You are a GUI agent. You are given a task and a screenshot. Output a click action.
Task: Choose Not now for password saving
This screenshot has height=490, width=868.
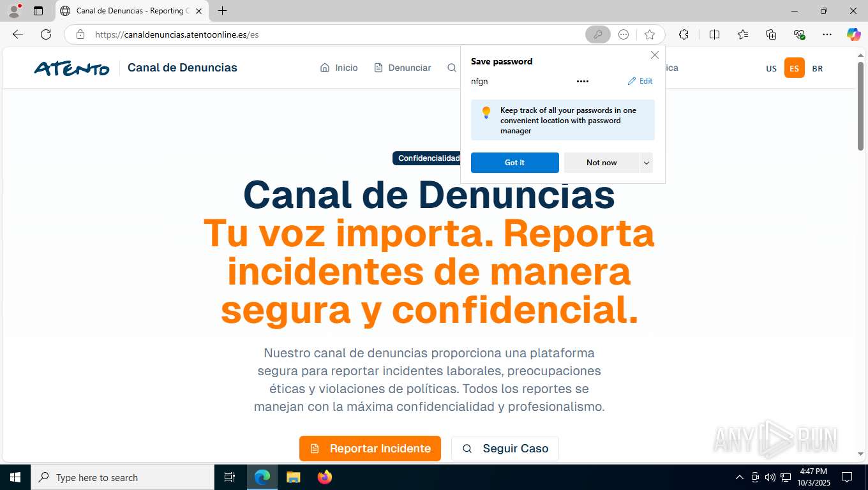pos(601,163)
